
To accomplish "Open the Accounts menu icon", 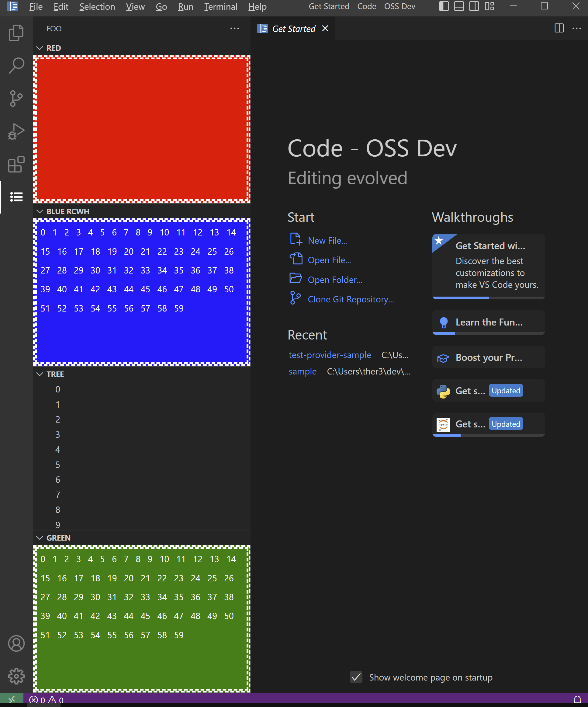I will pyautogui.click(x=16, y=643).
